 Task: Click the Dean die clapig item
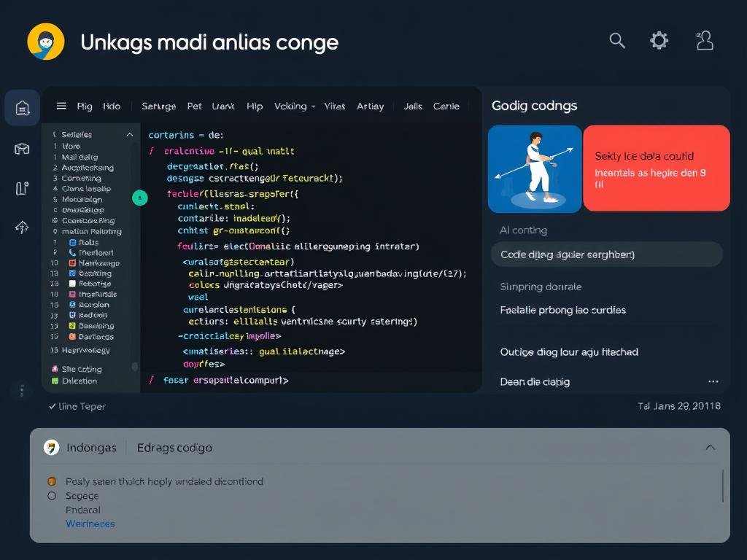point(535,382)
